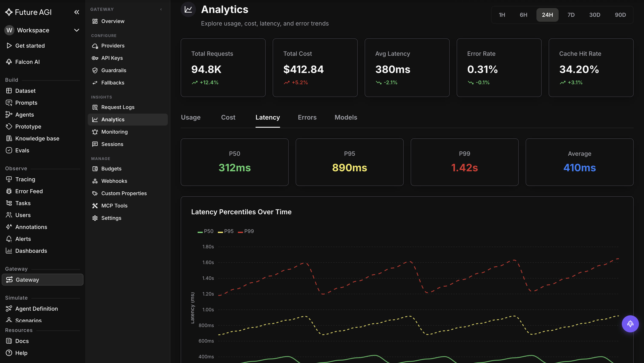Image resolution: width=644 pixels, height=363 pixels.
Task: Click the API Keys key icon
Action: point(95,58)
